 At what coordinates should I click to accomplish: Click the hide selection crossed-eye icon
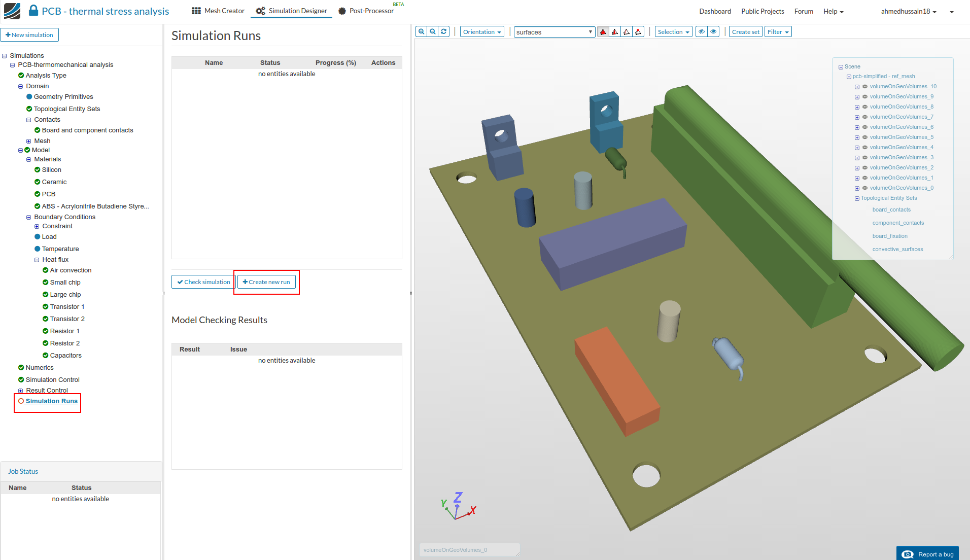point(702,32)
